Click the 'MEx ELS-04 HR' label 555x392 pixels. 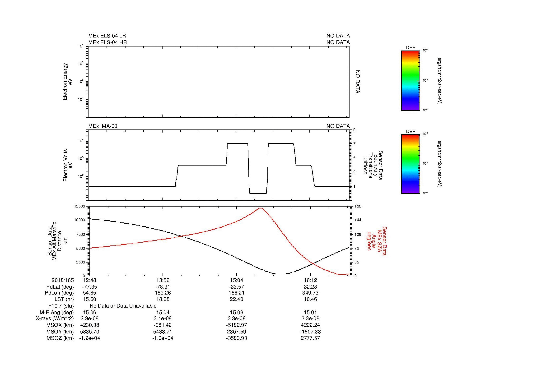click(107, 42)
